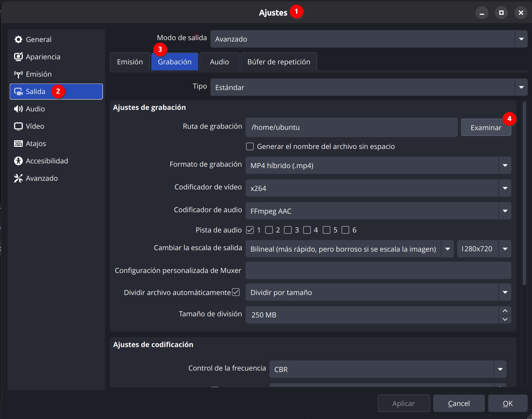Viewport: 532px width, 419px height.
Task: Check audio track 5 checkbox
Action: 327,230
